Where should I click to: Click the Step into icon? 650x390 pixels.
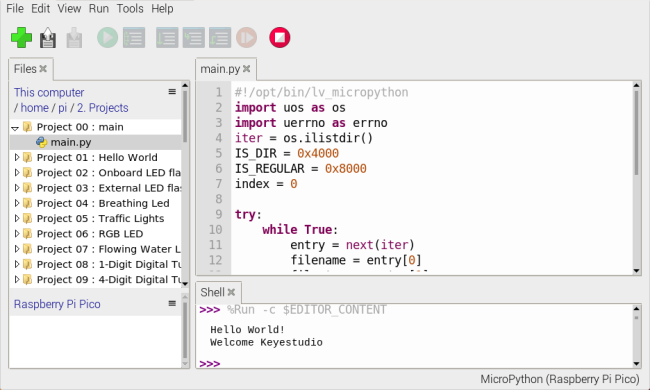pos(194,38)
